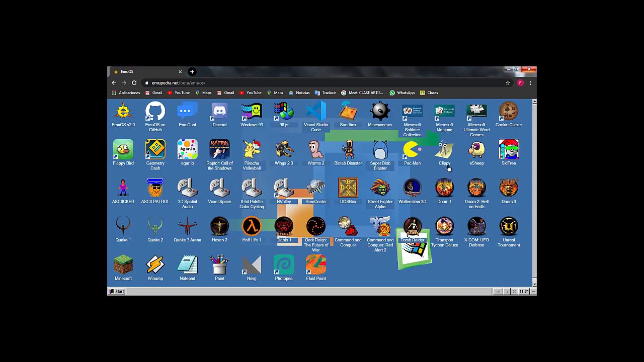The image size is (644, 362).
Task: Open the Fluid Paint icon
Action: [x=316, y=268]
